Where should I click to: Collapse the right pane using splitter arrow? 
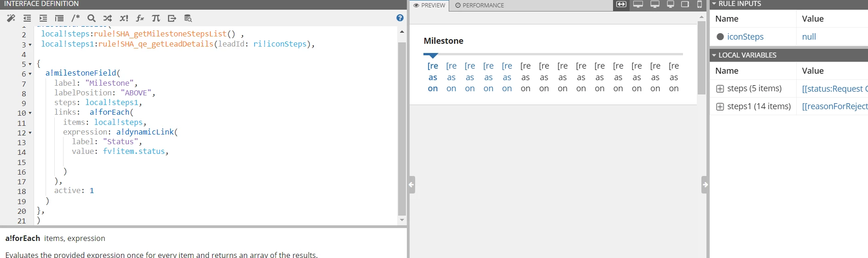(x=705, y=185)
